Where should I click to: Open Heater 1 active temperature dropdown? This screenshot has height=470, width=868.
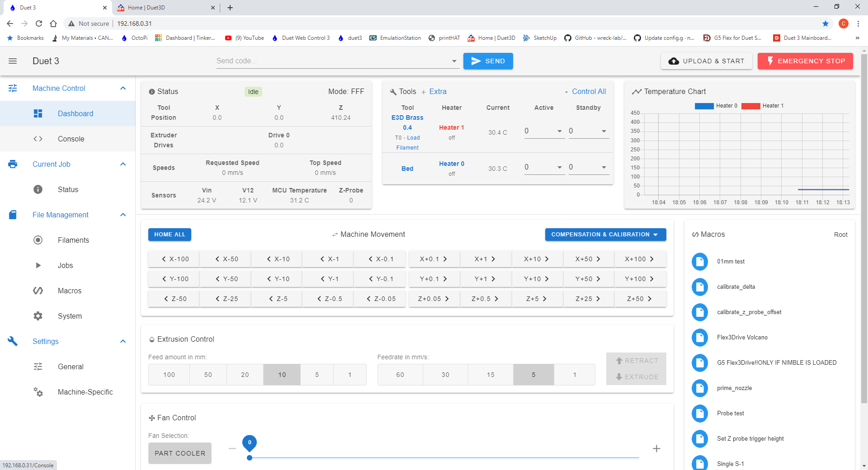[x=560, y=131]
